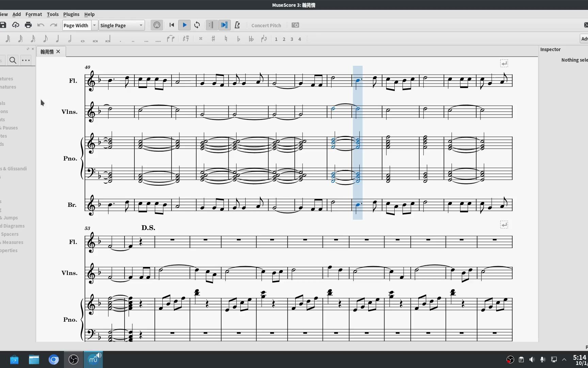
Task: Add double augmentation dot
Action: coord(133,41)
